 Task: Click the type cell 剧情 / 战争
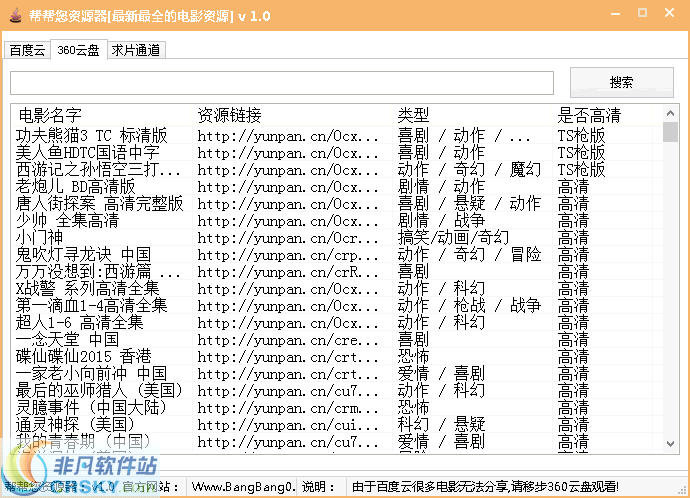(x=441, y=220)
